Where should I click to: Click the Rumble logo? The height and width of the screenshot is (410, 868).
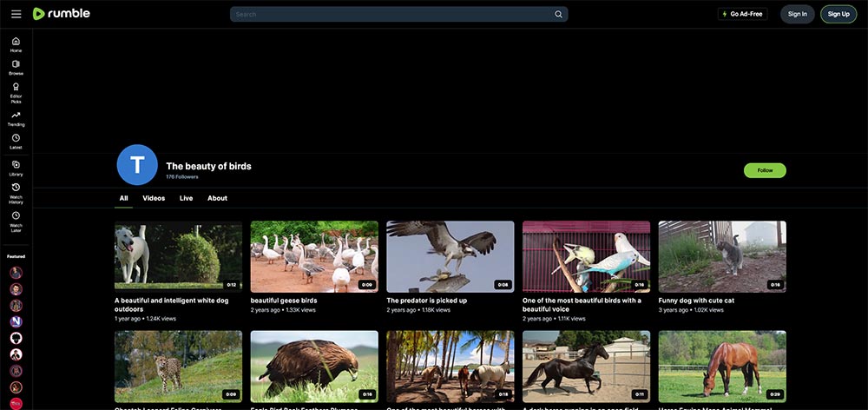(62, 14)
